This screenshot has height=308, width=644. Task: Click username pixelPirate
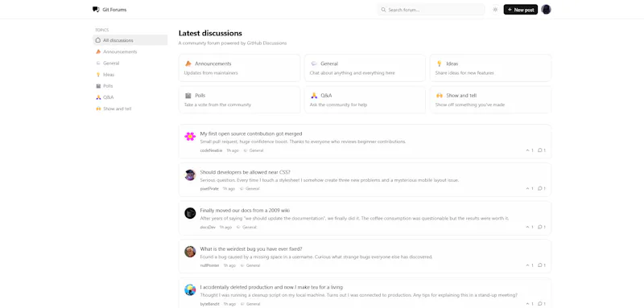pyautogui.click(x=209, y=189)
